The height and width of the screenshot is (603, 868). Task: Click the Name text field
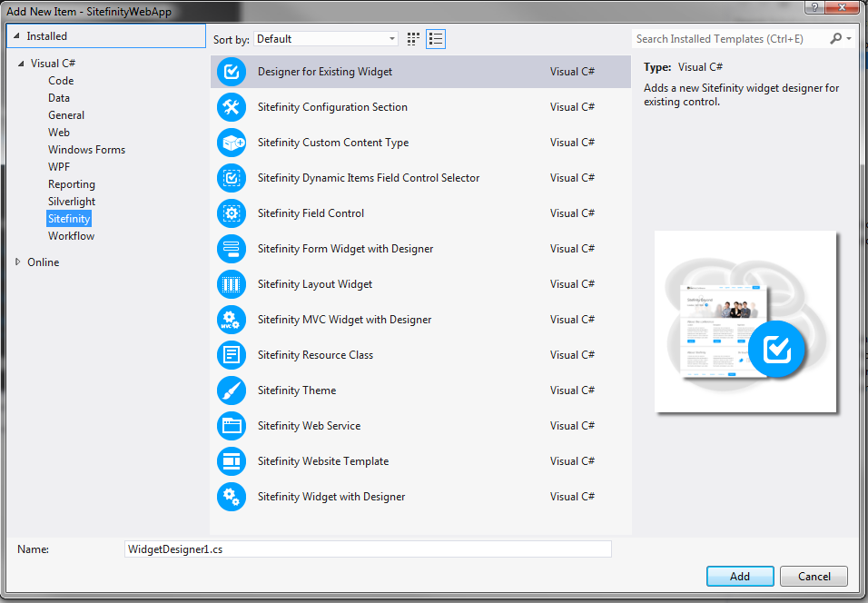(x=368, y=549)
